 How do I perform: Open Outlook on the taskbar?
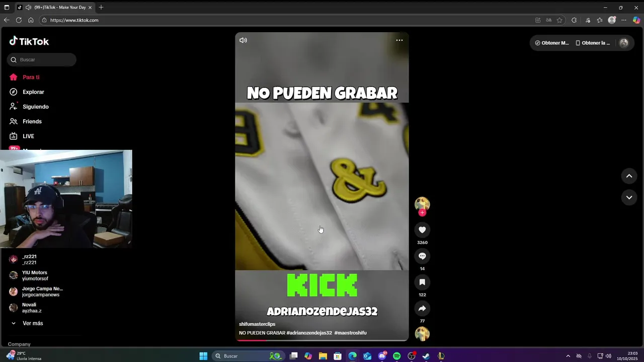coord(367,356)
